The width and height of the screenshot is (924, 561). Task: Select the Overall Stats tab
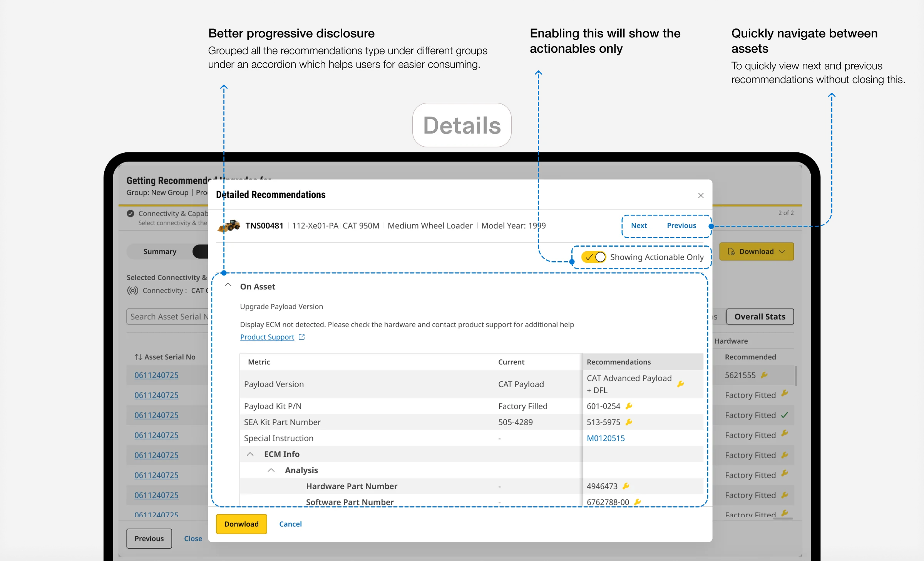click(760, 317)
